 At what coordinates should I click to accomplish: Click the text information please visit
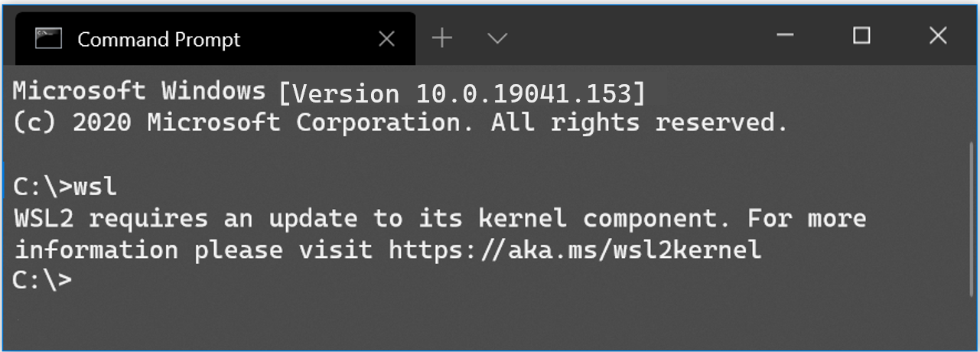point(193,249)
